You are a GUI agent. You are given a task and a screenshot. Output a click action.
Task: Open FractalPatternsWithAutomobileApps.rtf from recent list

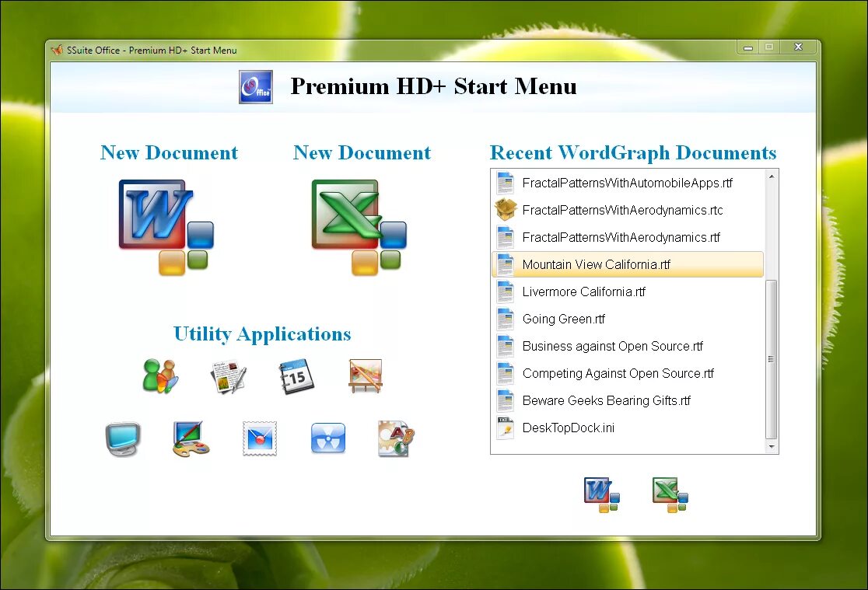coord(627,183)
